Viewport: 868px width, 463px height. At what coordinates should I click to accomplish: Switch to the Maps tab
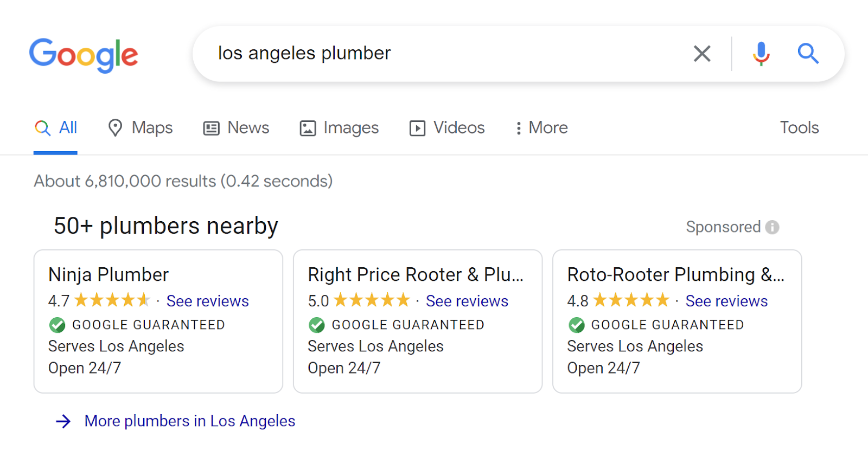point(140,128)
